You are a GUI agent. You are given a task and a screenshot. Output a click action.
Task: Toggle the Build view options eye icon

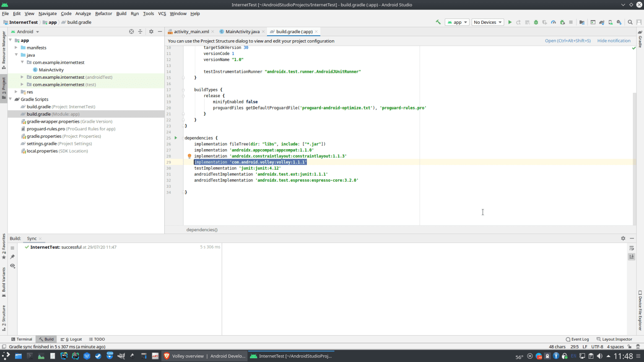click(13, 266)
